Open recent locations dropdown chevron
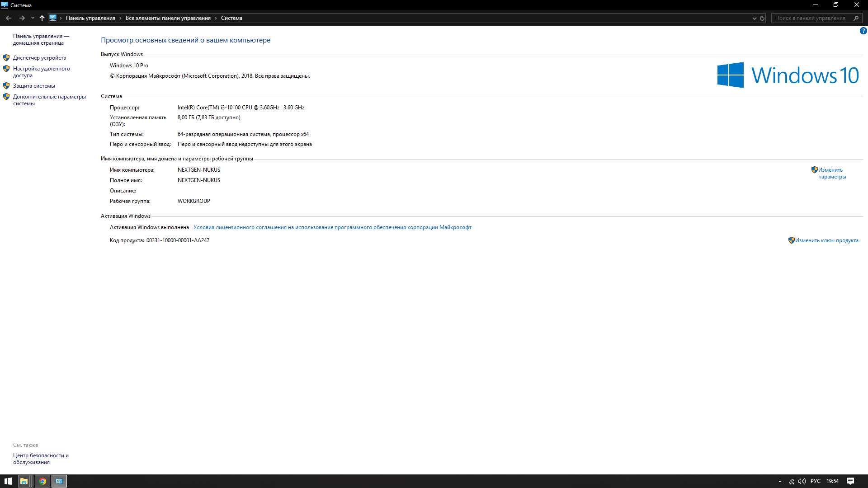 click(x=33, y=18)
